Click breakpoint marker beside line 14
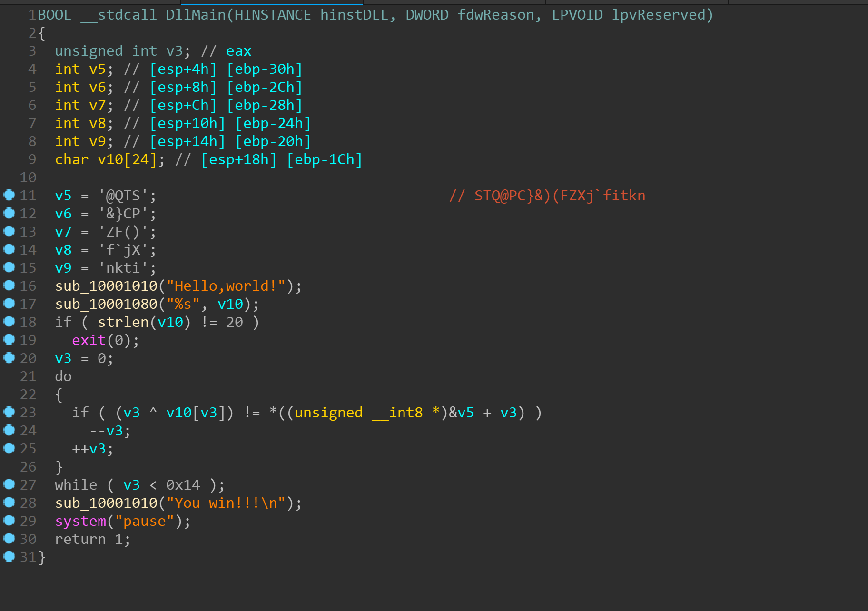 (x=9, y=249)
